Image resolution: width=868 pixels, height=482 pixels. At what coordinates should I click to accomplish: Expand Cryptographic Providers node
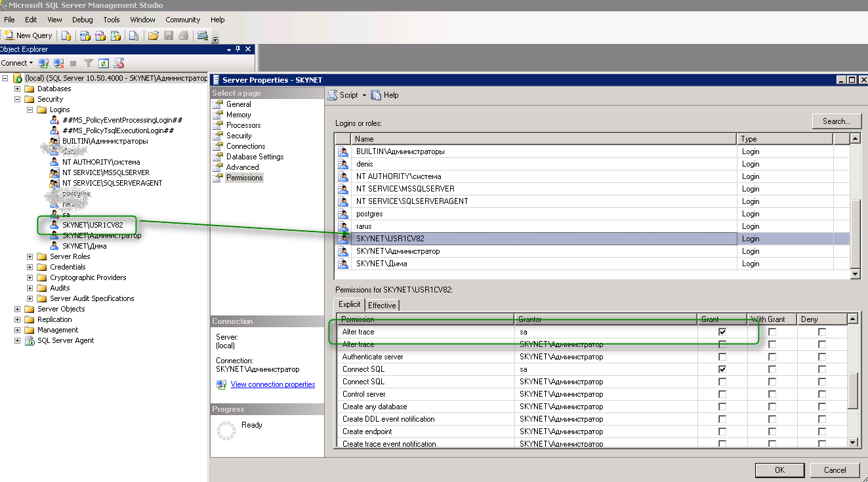[30, 277]
